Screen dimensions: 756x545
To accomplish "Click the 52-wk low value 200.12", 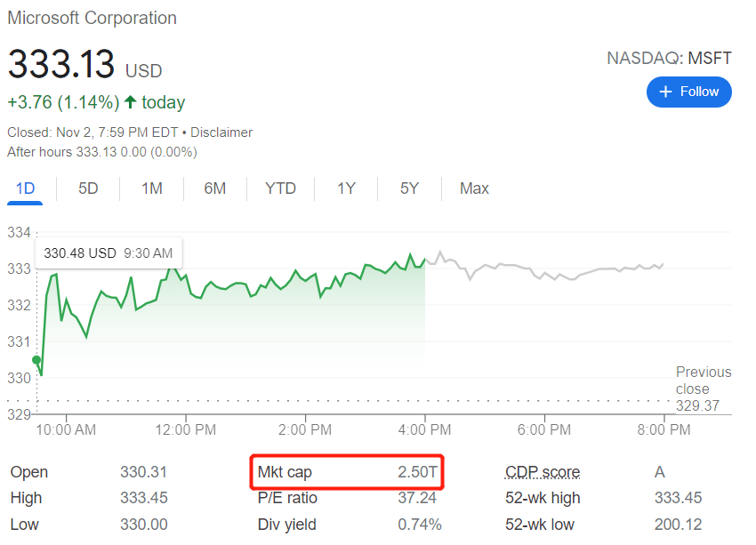I will 678,525.
